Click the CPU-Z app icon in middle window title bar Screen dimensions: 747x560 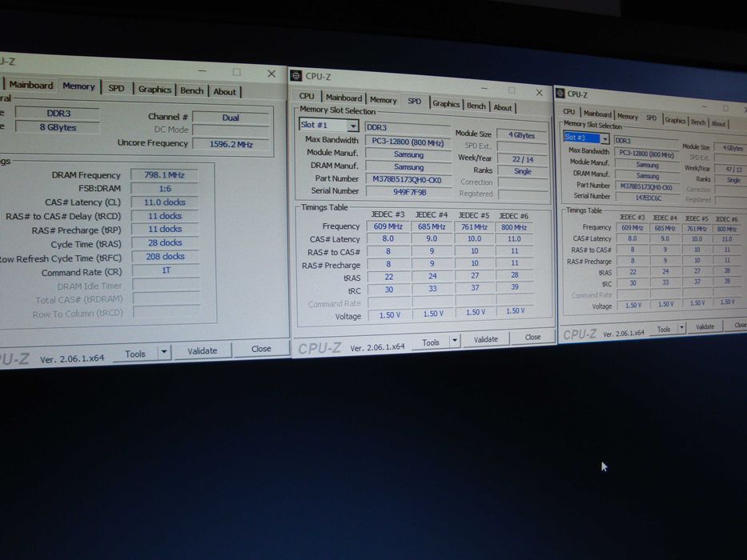pyautogui.click(x=296, y=76)
